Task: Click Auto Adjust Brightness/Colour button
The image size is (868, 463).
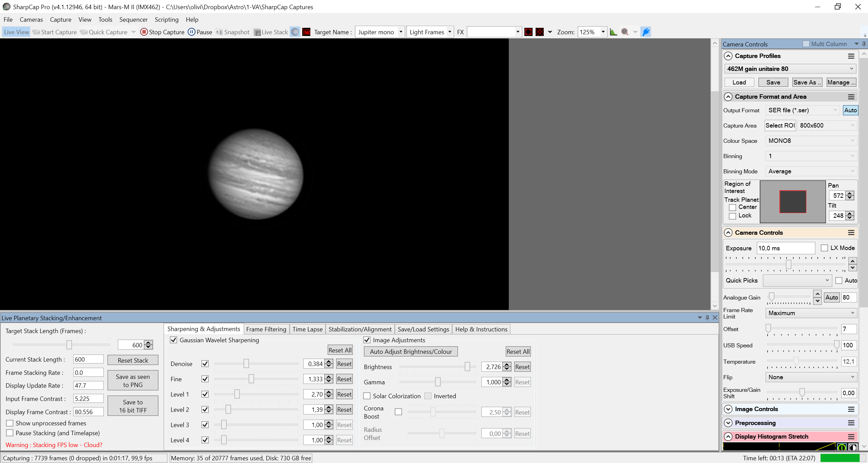Action: [411, 351]
